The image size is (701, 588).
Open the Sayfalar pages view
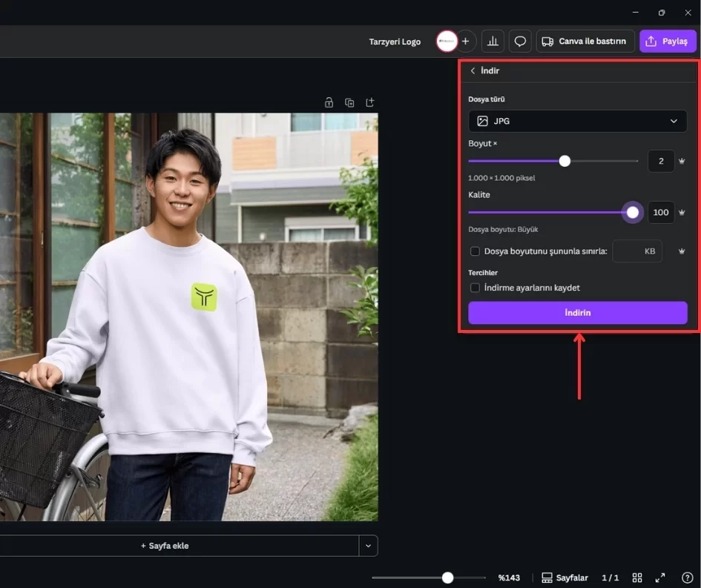point(565,578)
